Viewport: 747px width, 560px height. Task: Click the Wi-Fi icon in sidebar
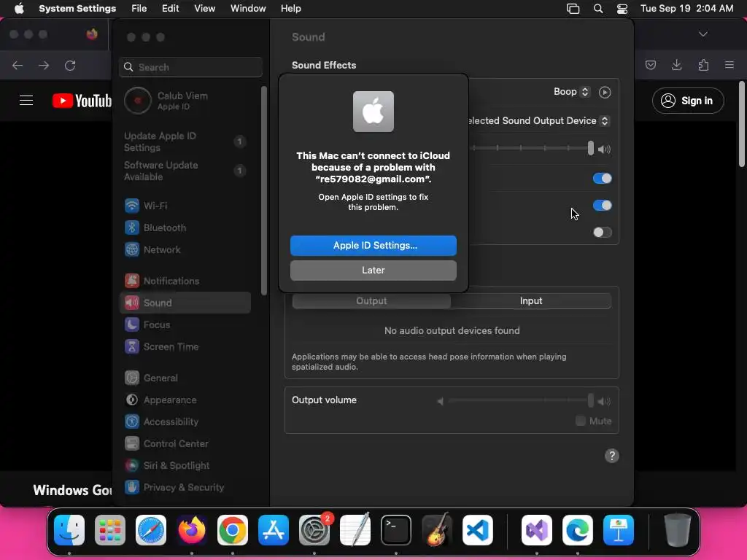132,206
